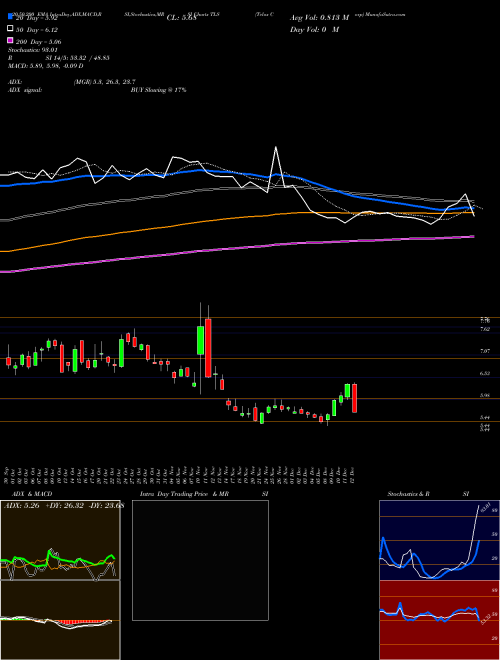This screenshot has width=500, height=660.
Task: Click the 'Stochastics & R' panel title
Action: tap(408, 494)
